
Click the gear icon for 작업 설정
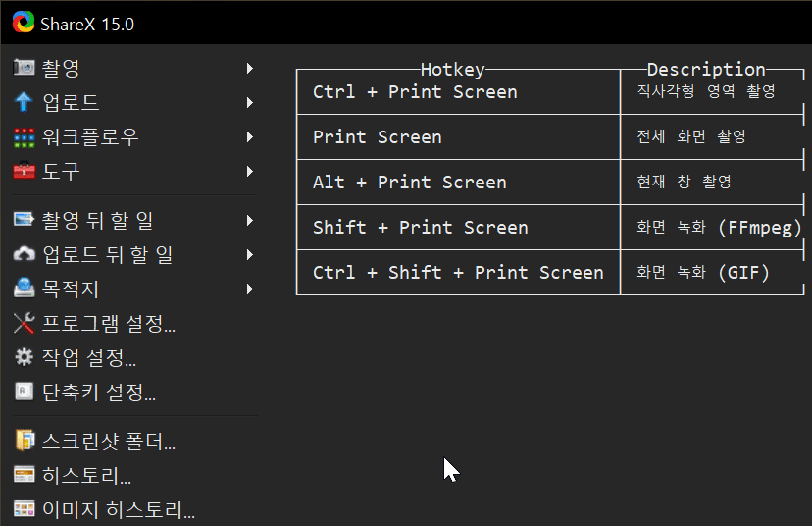(x=24, y=357)
